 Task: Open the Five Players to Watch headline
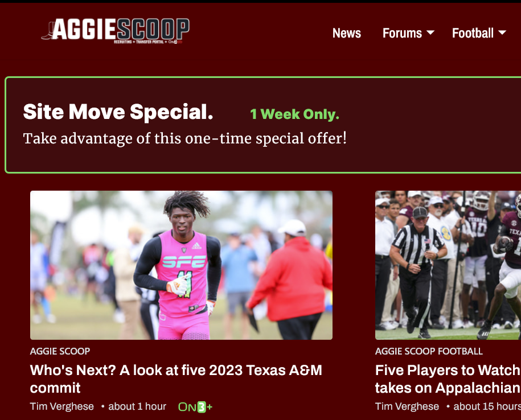tap(448, 379)
